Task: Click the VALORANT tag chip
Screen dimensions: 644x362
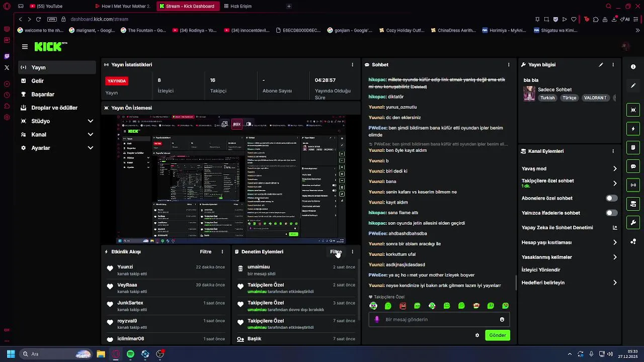Action: [x=595, y=98]
